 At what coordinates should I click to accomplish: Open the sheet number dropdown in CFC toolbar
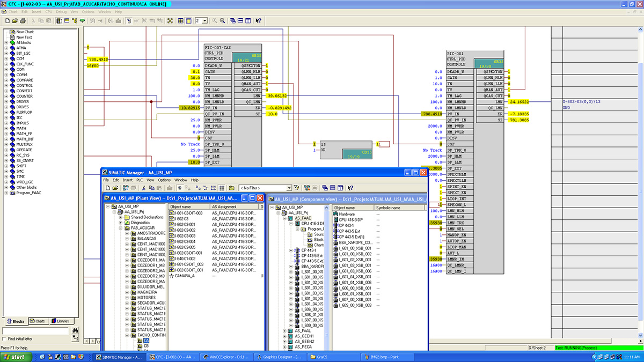click(205, 21)
